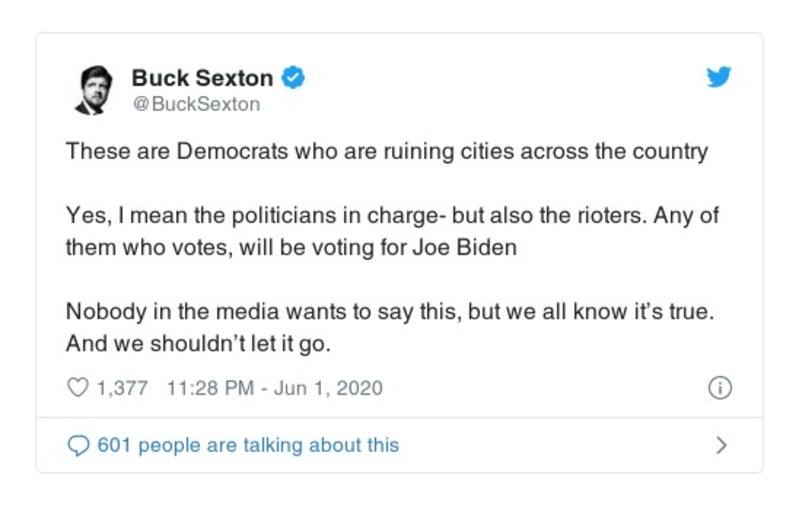Click the 1,377 likes count

tap(122, 388)
